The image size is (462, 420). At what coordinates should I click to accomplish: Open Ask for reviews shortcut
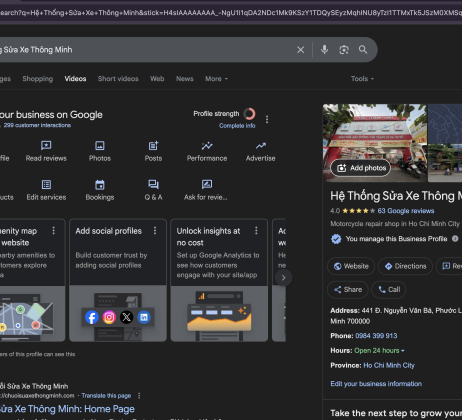click(206, 190)
